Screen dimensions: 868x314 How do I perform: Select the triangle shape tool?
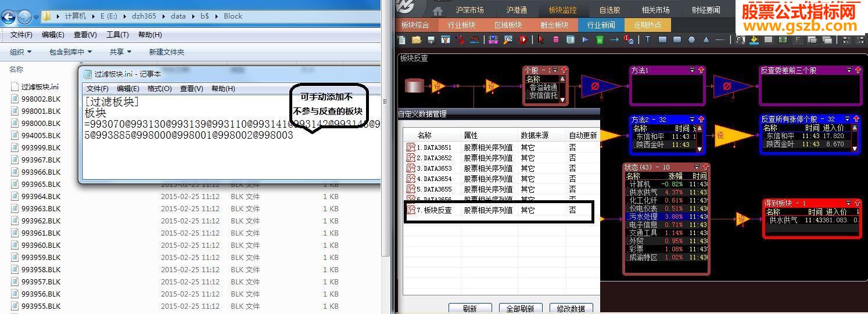706,39
